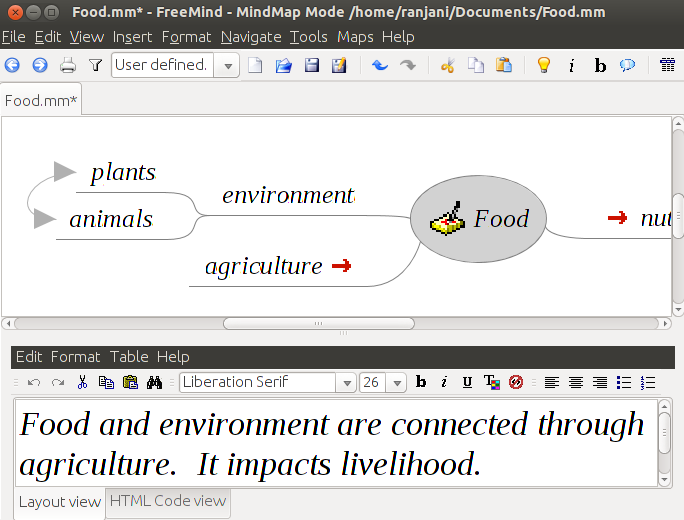684x520 pixels.
Task: Click the paste clipboard icon in main toolbar
Action: [504, 65]
